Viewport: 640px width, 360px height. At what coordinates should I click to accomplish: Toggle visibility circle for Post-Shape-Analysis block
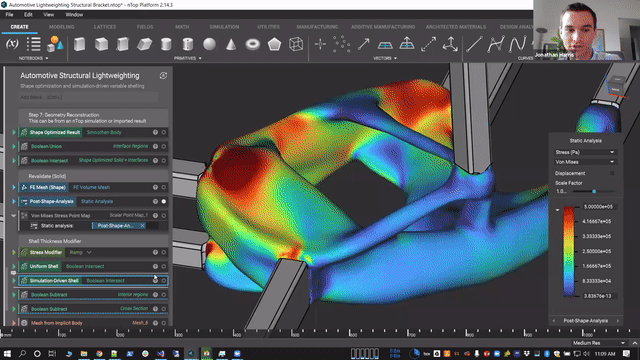tap(164, 201)
